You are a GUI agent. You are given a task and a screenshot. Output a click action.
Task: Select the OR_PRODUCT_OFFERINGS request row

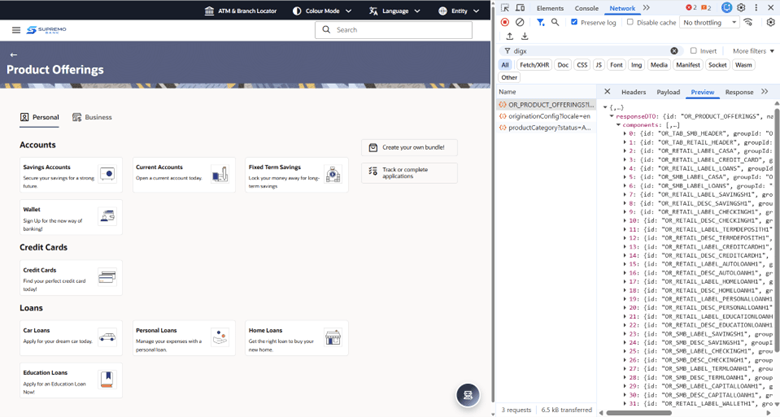click(547, 104)
